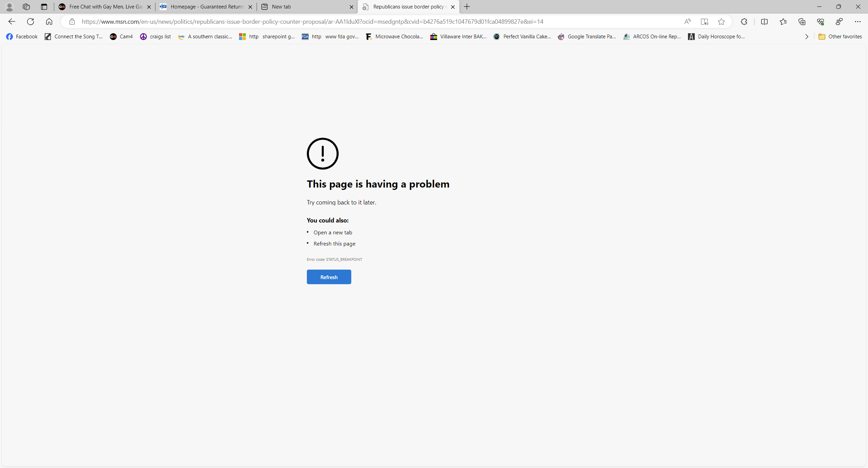The image size is (868, 468).
Task: Open the Other favorites folder
Action: click(x=840, y=37)
